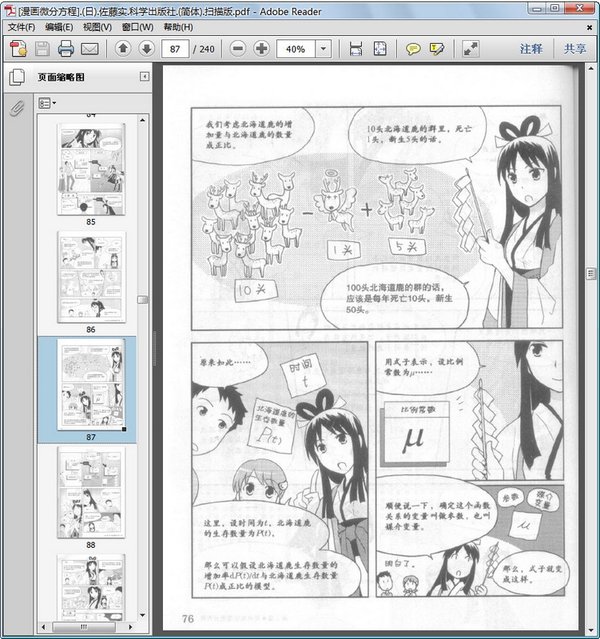Image resolution: width=600 pixels, height=639 pixels.
Task: Click thumbnail panel scroll right arrow
Action: pyautogui.click(x=130, y=627)
